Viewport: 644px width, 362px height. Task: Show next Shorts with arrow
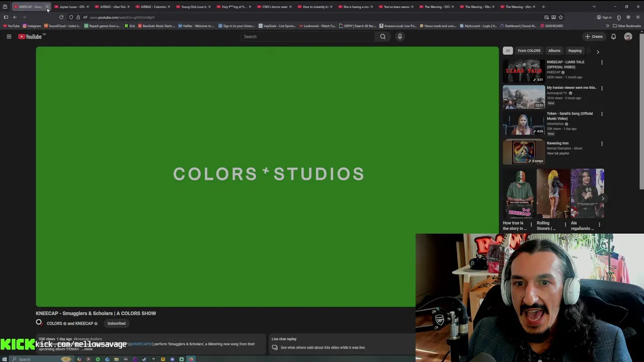coord(603,199)
